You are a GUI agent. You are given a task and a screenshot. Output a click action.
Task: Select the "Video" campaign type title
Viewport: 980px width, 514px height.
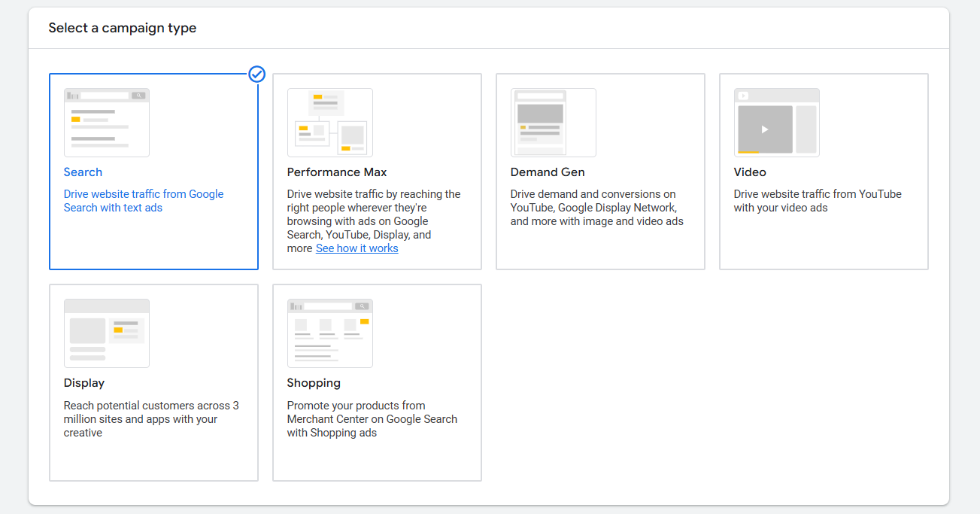pyautogui.click(x=750, y=172)
